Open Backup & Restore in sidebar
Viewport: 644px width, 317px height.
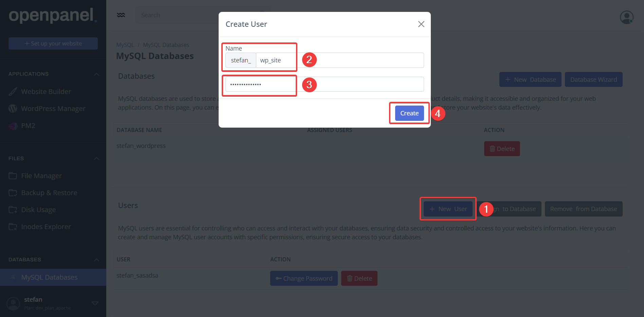pos(49,193)
